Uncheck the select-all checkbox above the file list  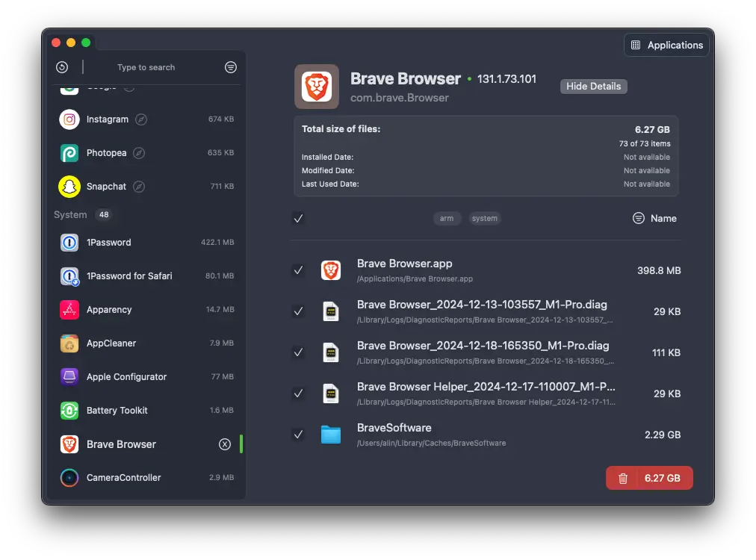point(298,218)
